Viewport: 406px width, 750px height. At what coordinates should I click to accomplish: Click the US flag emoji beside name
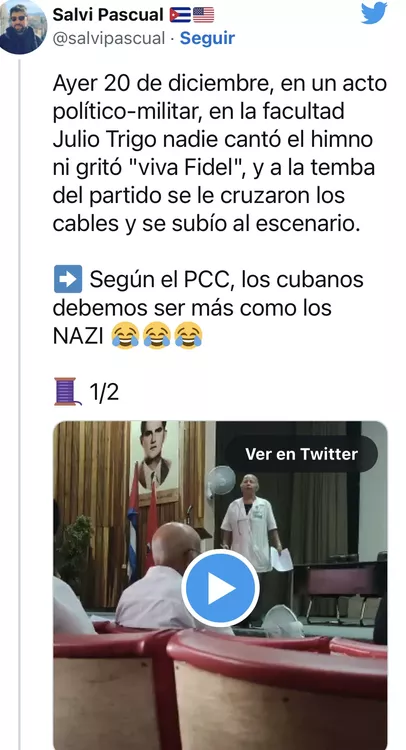(203, 15)
